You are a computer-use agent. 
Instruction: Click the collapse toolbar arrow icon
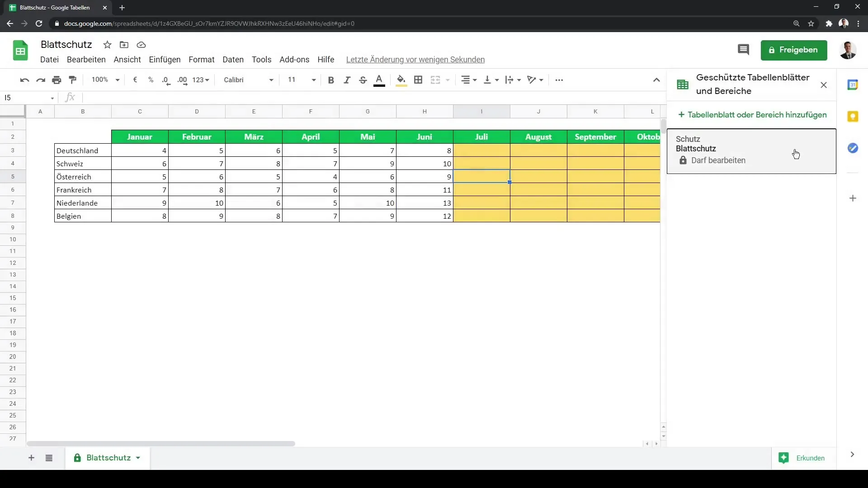click(656, 80)
